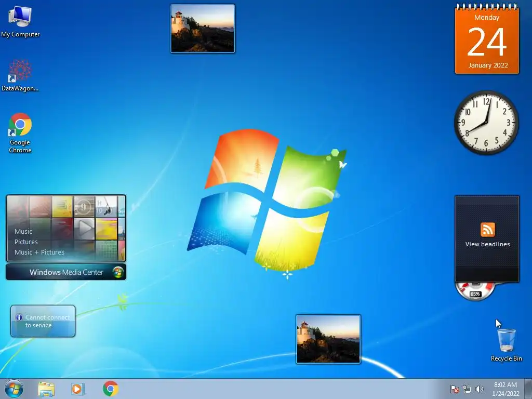Click the Cannot connect to service message
The image size is (532, 399).
47,321
